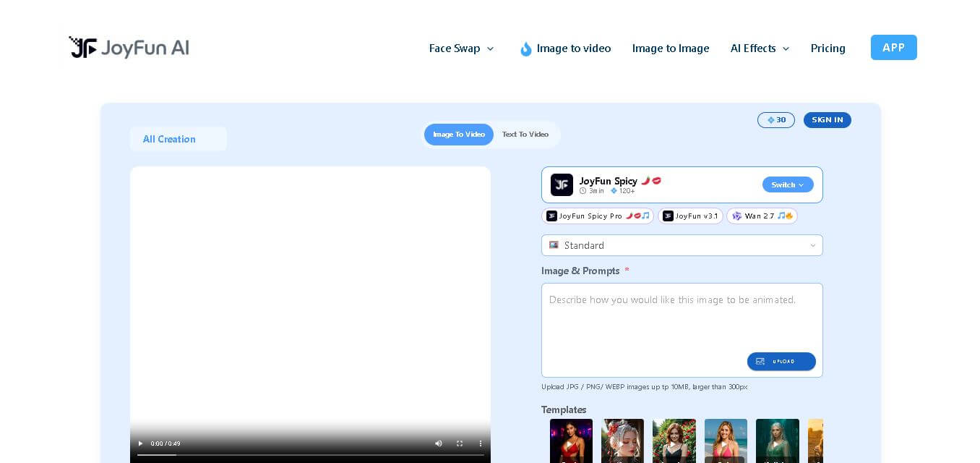Click the 3min generation time text

pos(596,191)
